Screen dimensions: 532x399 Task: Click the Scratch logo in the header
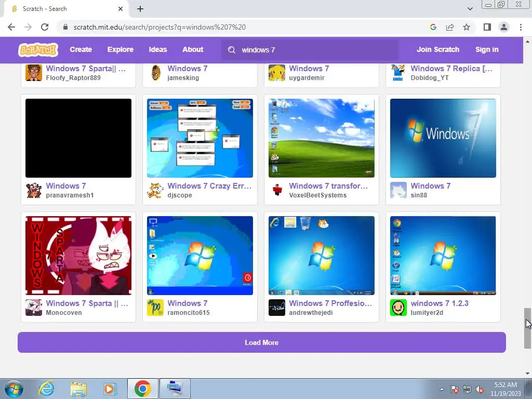coord(38,49)
